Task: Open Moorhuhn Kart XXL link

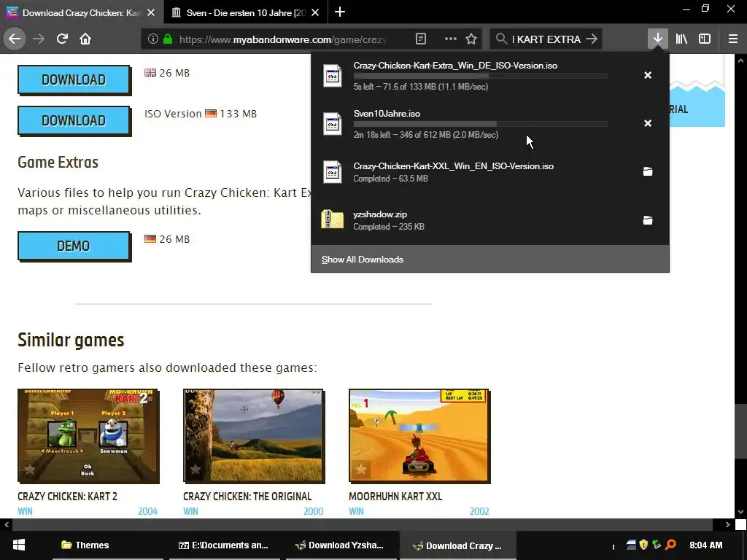Action: [x=395, y=496]
